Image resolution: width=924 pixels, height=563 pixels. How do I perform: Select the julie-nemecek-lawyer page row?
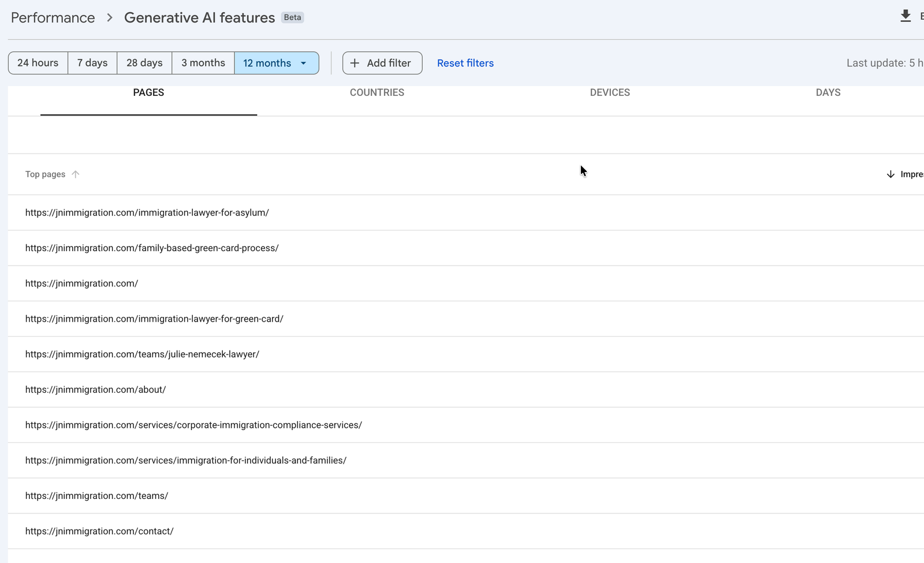click(x=466, y=354)
